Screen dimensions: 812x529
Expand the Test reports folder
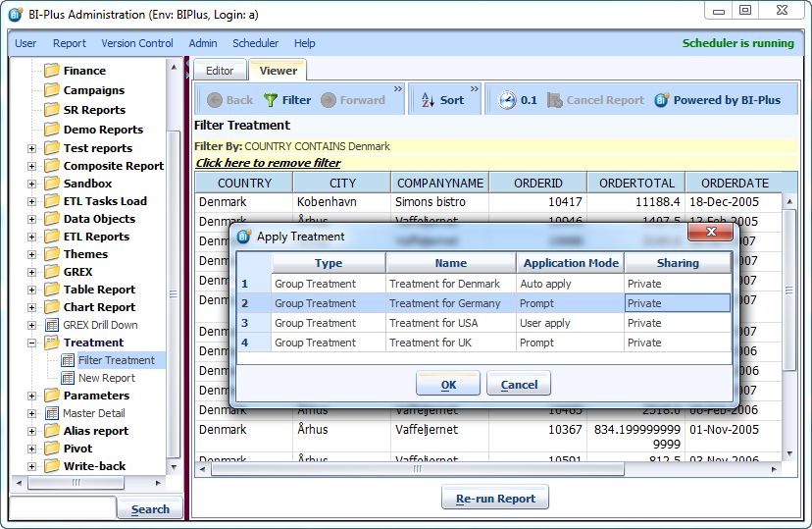click(31, 148)
